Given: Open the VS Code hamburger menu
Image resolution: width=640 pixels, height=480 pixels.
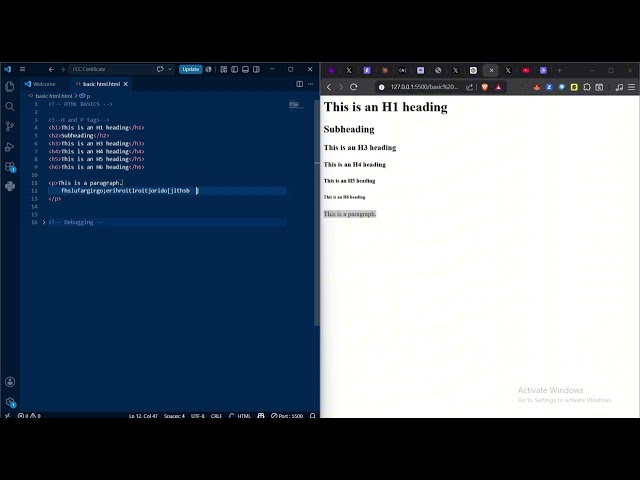Looking at the screenshot, I should 22,69.
